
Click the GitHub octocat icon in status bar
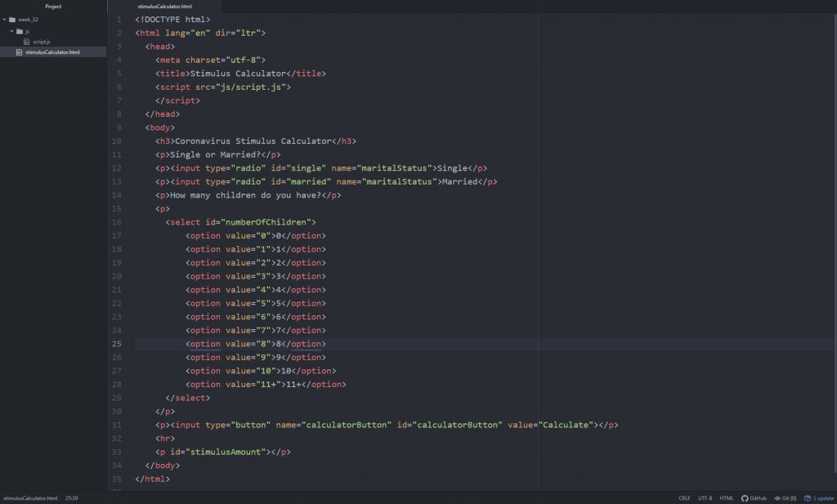(745, 498)
